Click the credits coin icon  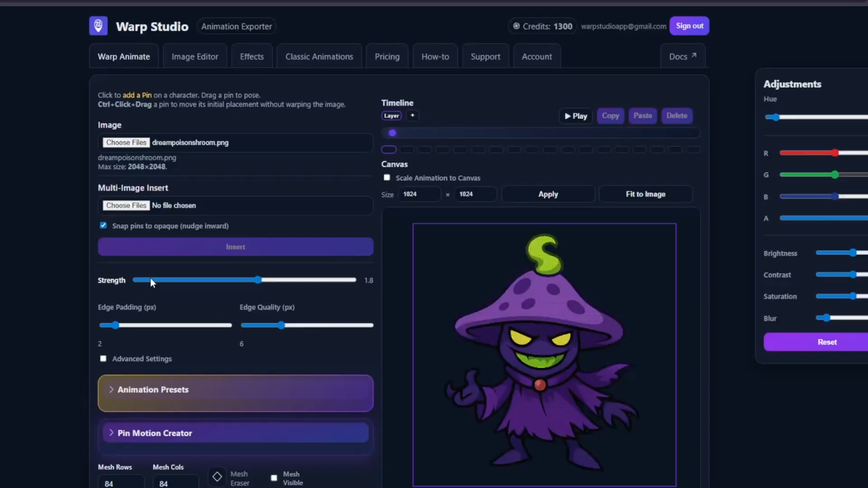(x=516, y=26)
